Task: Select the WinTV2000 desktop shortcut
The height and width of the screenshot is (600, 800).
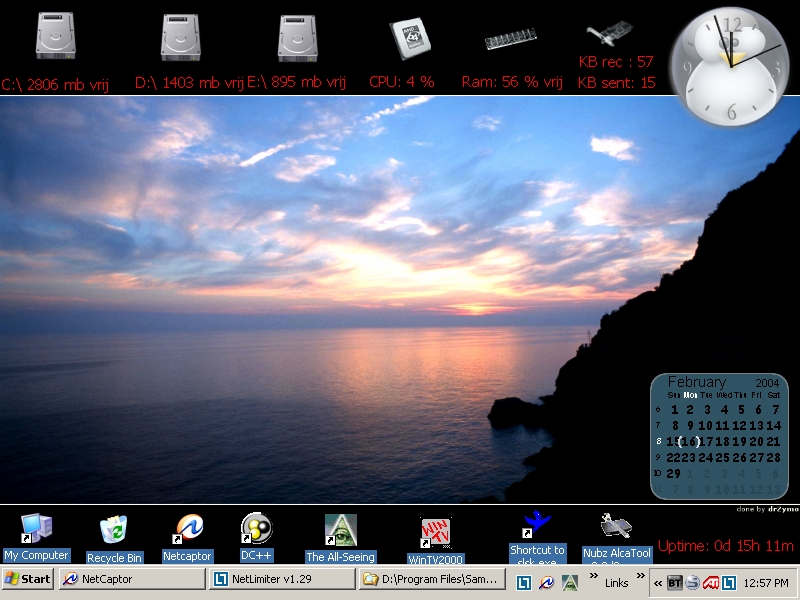Action: tap(435, 541)
